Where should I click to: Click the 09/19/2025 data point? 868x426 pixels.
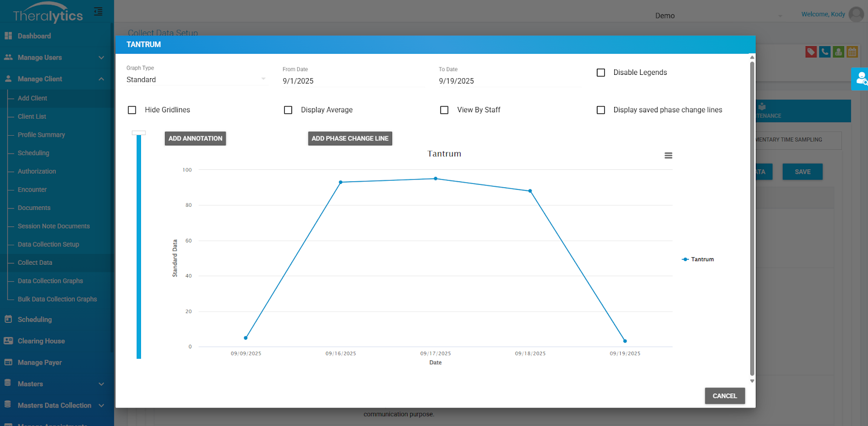pyautogui.click(x=625, y=341)
